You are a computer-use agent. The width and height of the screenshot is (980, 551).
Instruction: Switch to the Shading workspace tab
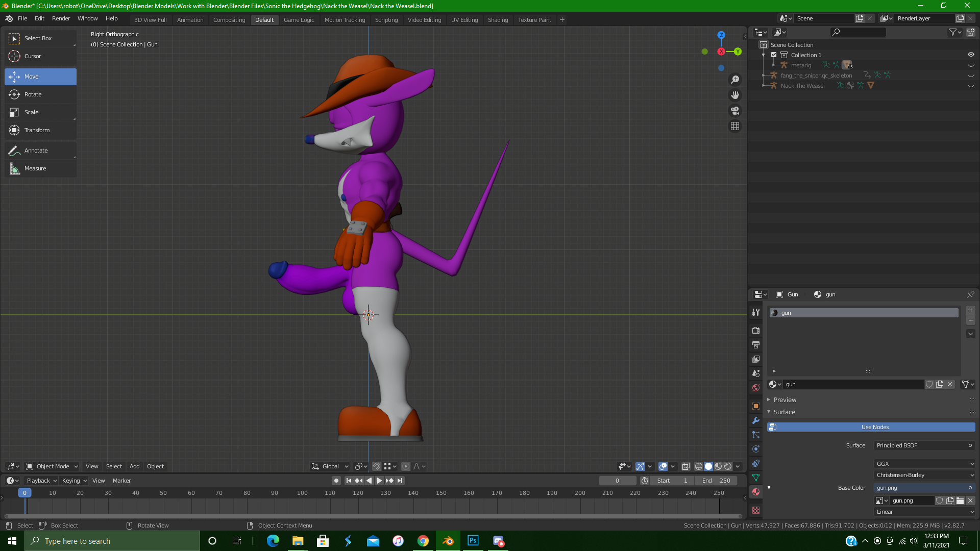(498, 20)
